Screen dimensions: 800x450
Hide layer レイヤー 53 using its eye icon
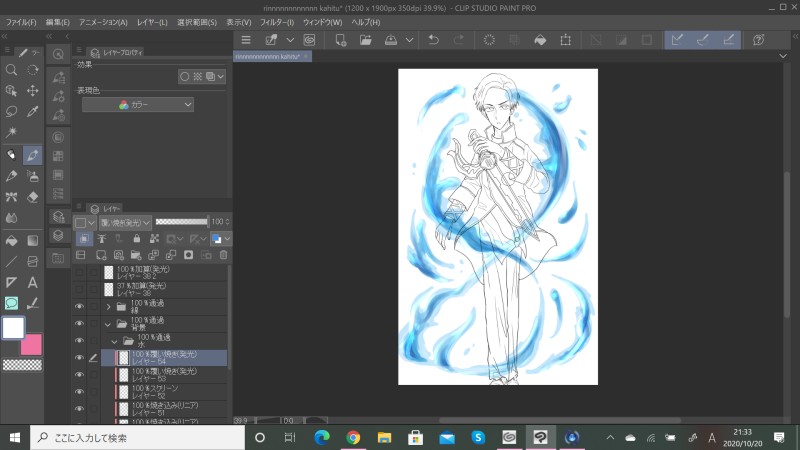pos(79,375)
